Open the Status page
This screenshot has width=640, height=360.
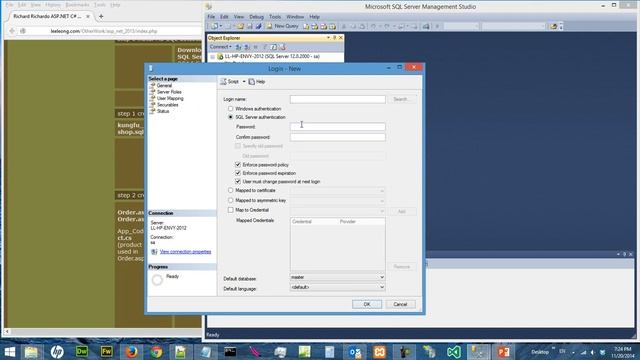click(163, 111)
